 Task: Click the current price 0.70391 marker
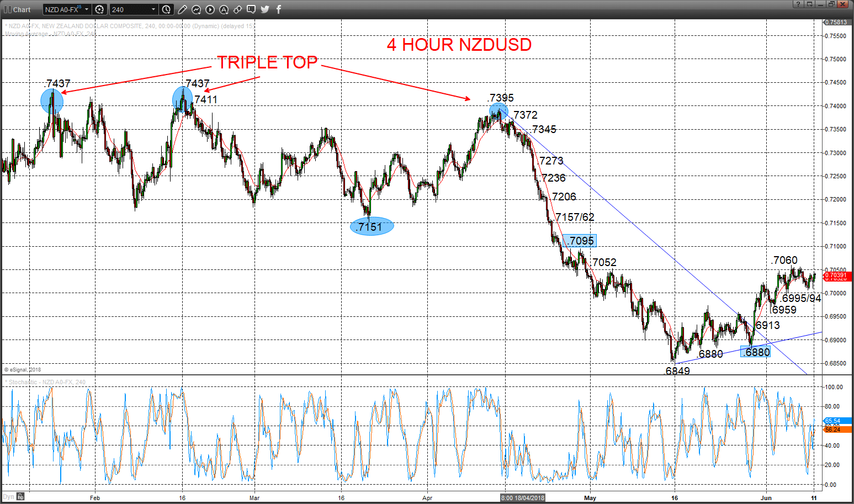tap(837, 275)
